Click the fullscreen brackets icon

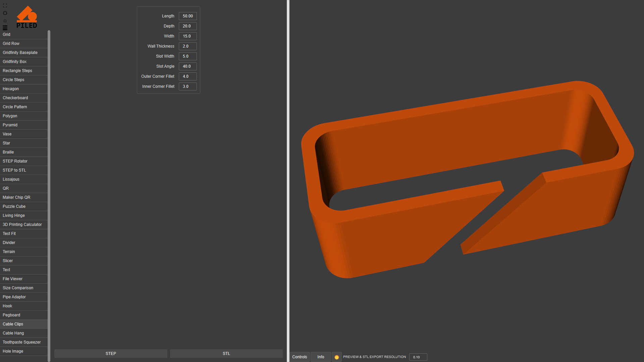[x=5, y=6]
